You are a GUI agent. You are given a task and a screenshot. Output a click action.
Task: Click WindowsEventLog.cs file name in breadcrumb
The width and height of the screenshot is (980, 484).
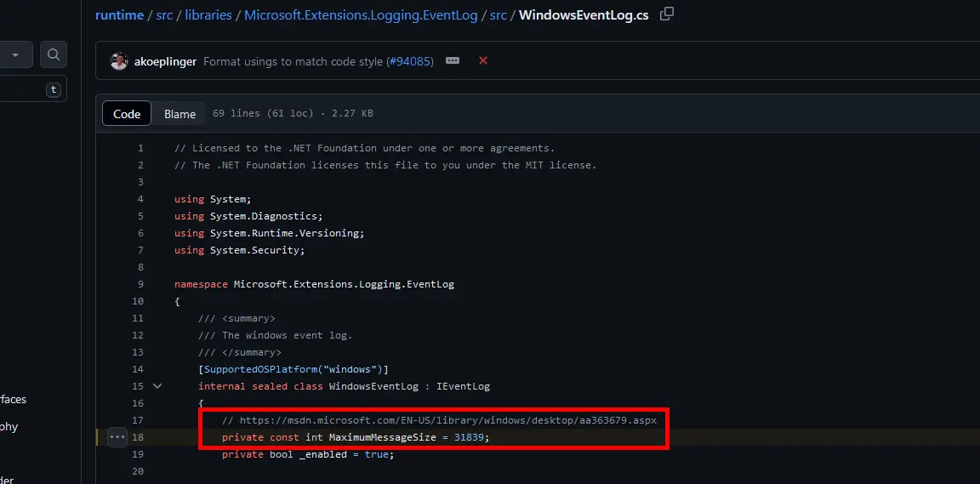(584, 15)
